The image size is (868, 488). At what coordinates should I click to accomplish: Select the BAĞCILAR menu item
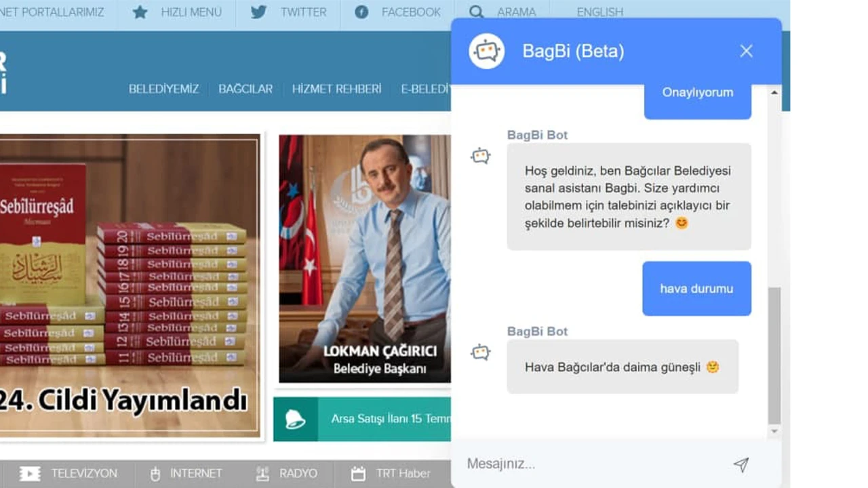[245, 89]
